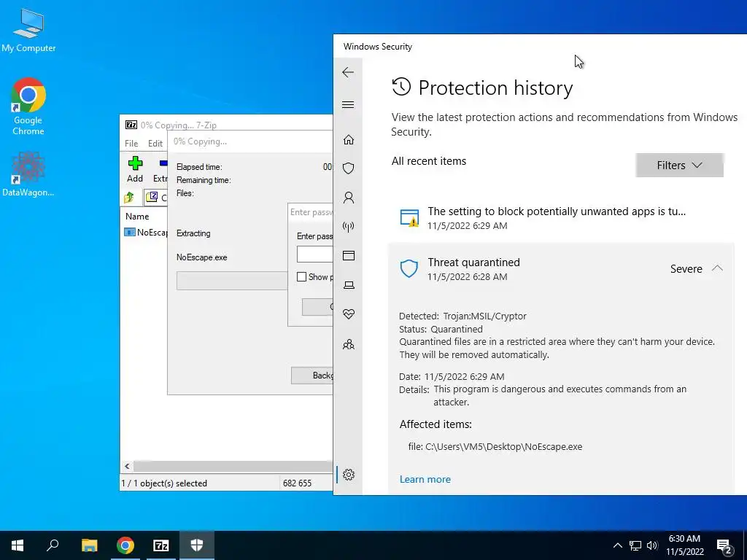Screen dimensions: 747x560
Task: Open App & browser control icon
Action: tap(348, 256)
